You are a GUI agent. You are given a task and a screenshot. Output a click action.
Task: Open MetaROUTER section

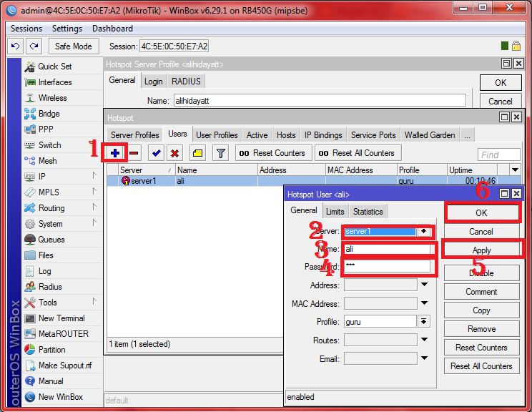(62, 334)
